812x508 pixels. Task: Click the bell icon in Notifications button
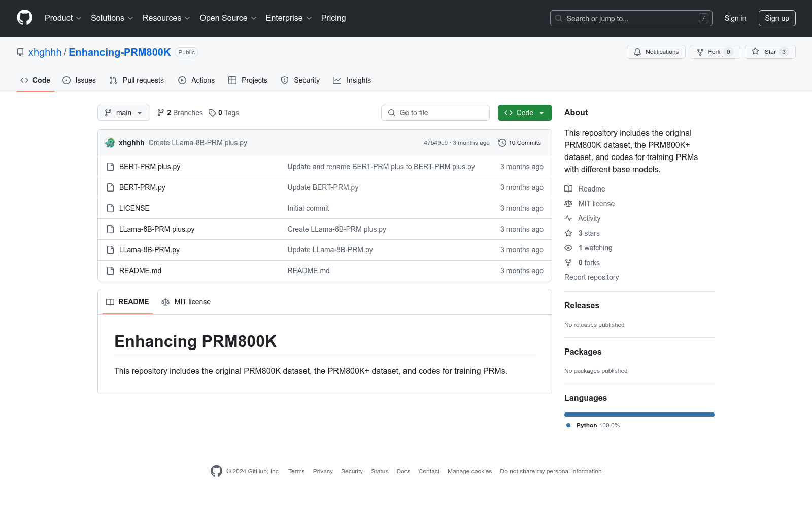[637, 52]
